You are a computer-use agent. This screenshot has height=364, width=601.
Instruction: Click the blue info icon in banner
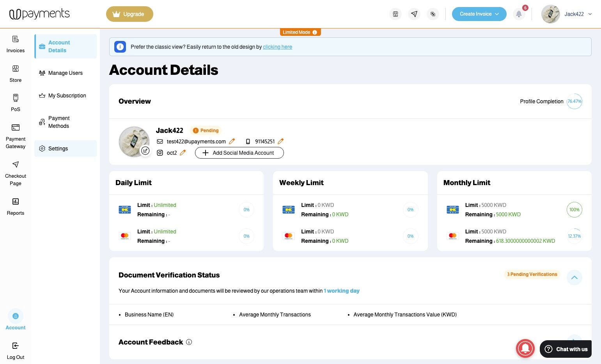[x=120, y=47]
